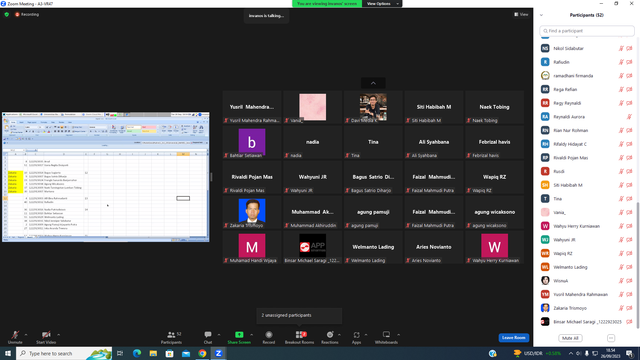Click the Zoom taskbar icon

[x=218, y=353]
